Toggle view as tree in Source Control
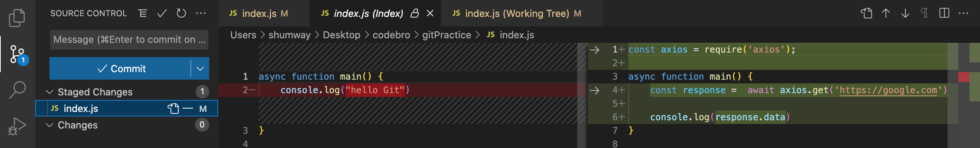 click(143, 14)
